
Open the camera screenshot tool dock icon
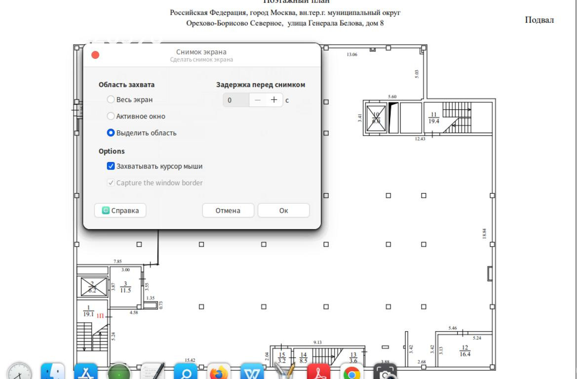coord(385,372)
